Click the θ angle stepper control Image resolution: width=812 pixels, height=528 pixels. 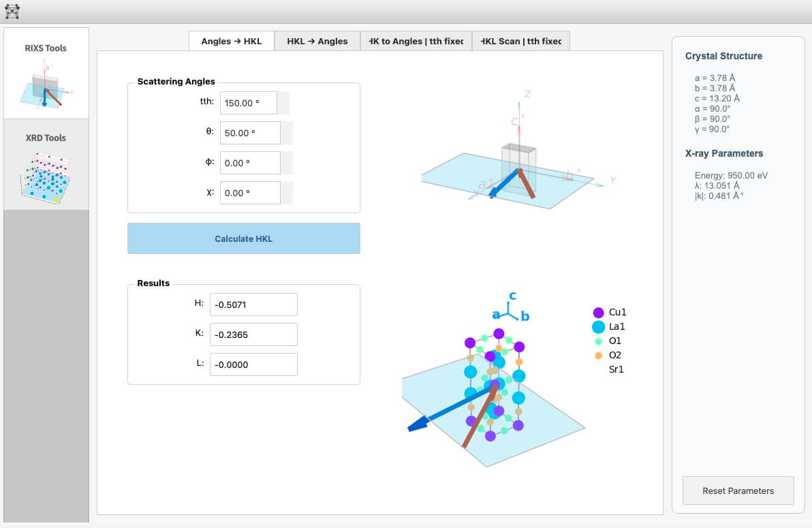click(287, 133)
